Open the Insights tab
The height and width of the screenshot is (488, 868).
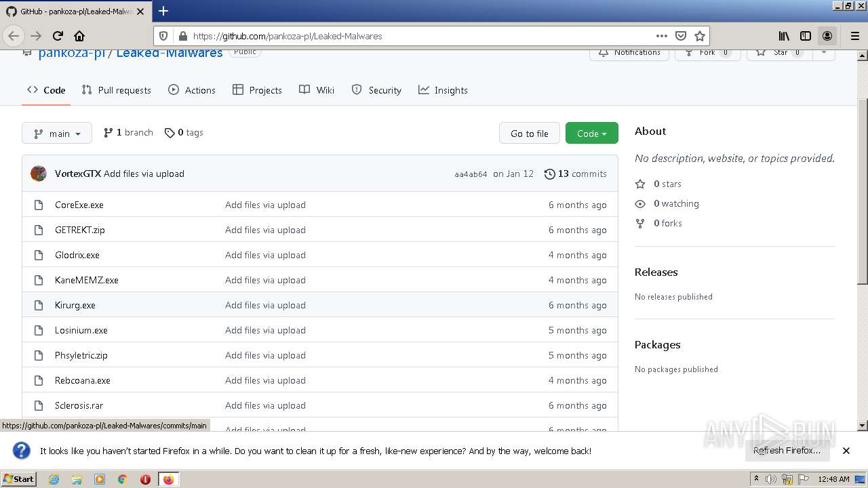[443, 90]
